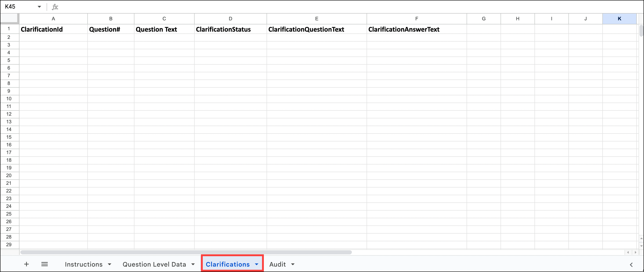This screenshot has width=644, height=272.
Task: Open the Instructions tab dropdown arrow
Action: pyautogui.click(x=110, y=264)
